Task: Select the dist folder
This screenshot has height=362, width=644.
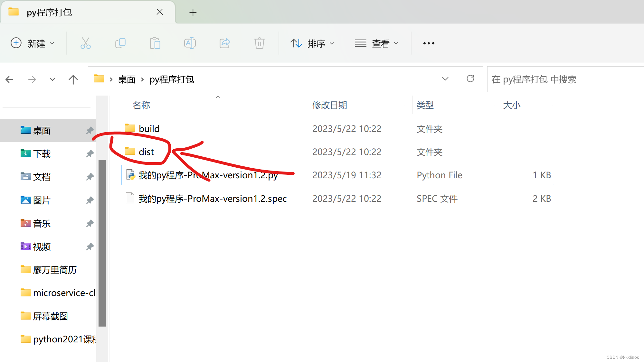Action: click(x=146, y=152)
